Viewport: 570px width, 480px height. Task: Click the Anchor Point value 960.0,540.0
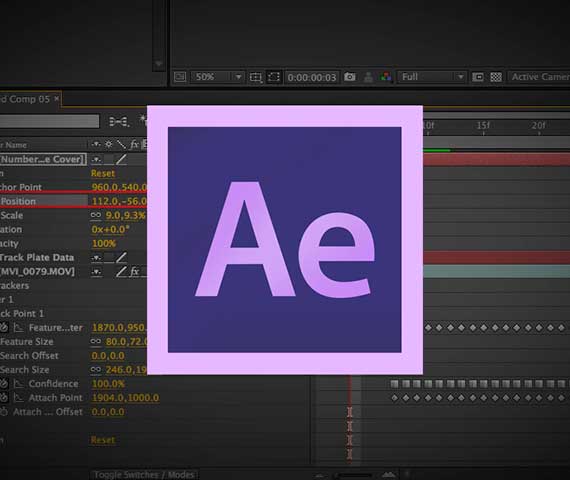pyautogui.click(x=119, y=187)
